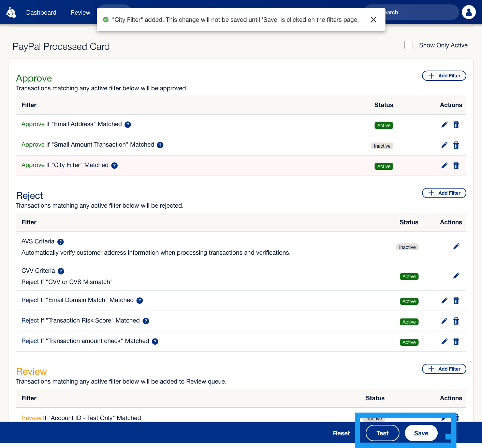Edit the Transaction Risk Score filter
This screenshot has height=448, width=482.
click(444, 321)
